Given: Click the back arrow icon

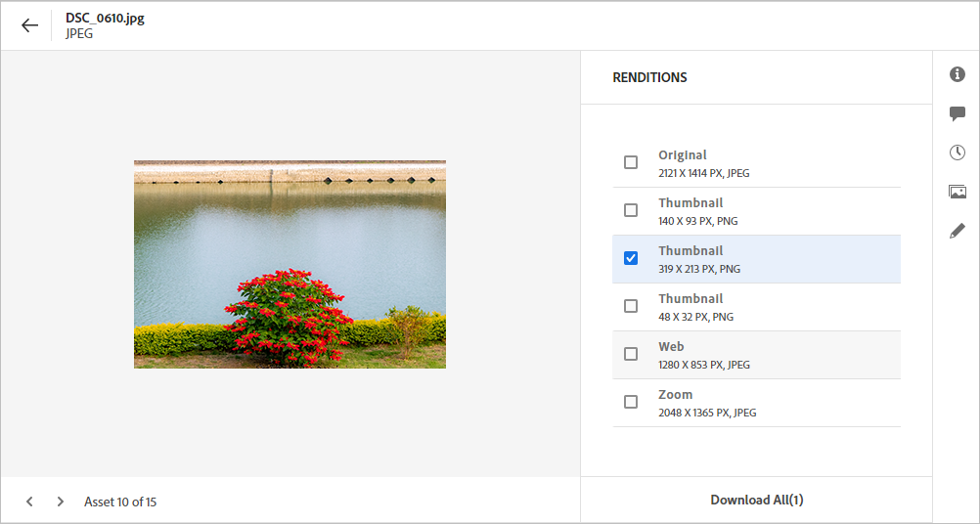Looking at the screenshot, I should point(30,25).
